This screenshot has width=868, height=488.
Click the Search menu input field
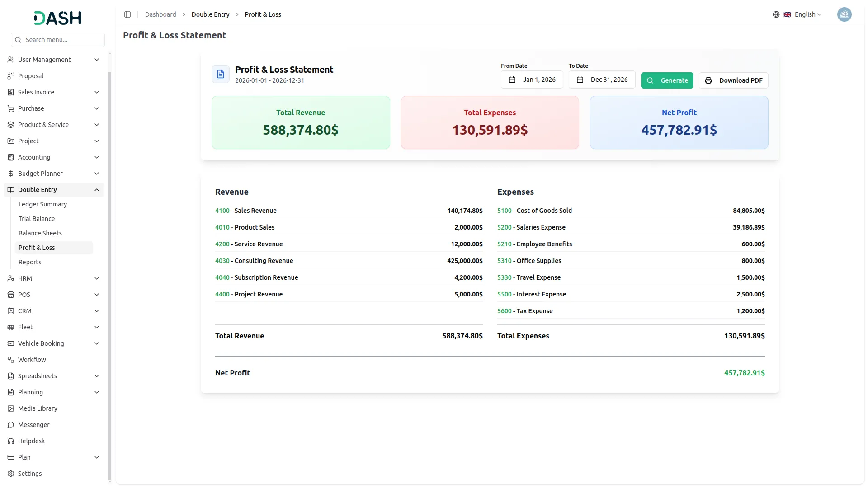(58, 40)
